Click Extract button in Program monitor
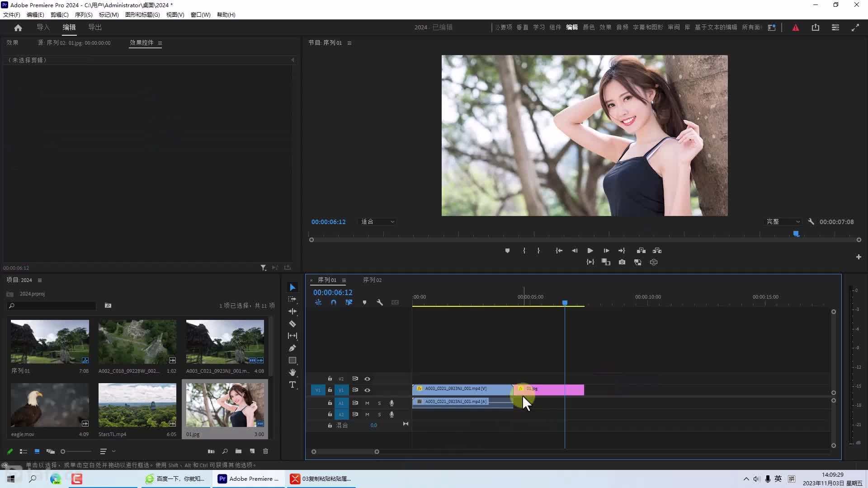868x488 pixels. pyautogui.click(x=657, y=250)
